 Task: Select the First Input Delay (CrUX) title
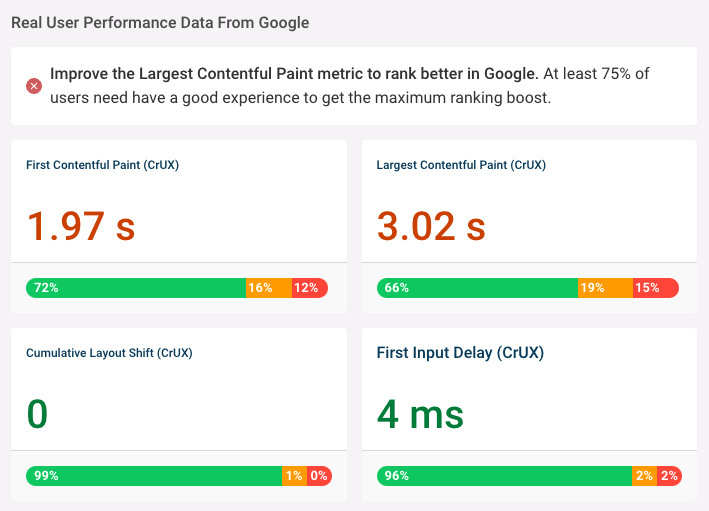pos(460,353)
